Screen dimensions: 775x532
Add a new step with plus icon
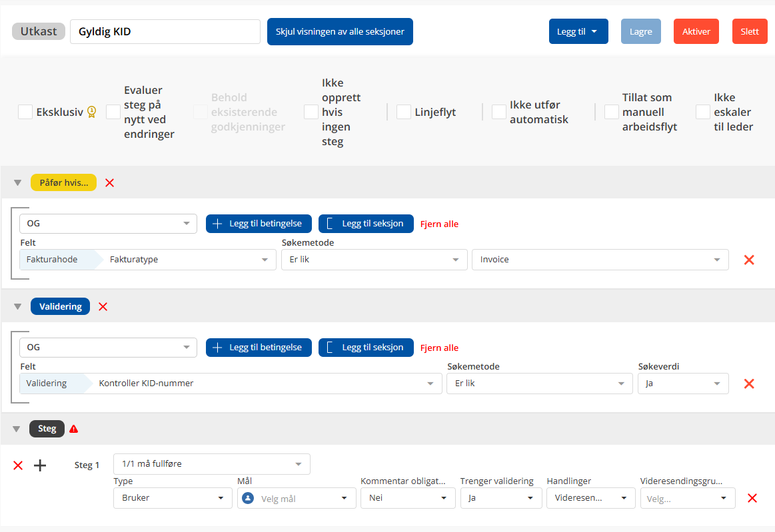coord(40,465)
